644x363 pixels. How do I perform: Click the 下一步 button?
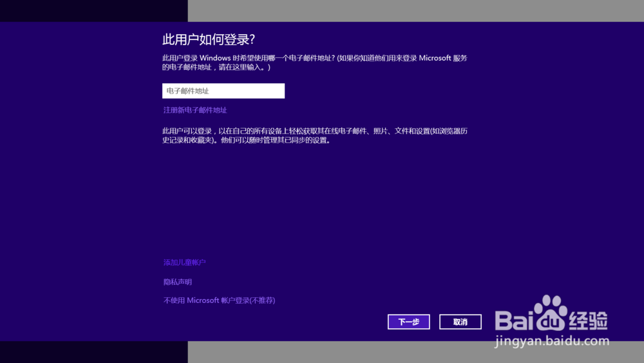coord(409,322)
